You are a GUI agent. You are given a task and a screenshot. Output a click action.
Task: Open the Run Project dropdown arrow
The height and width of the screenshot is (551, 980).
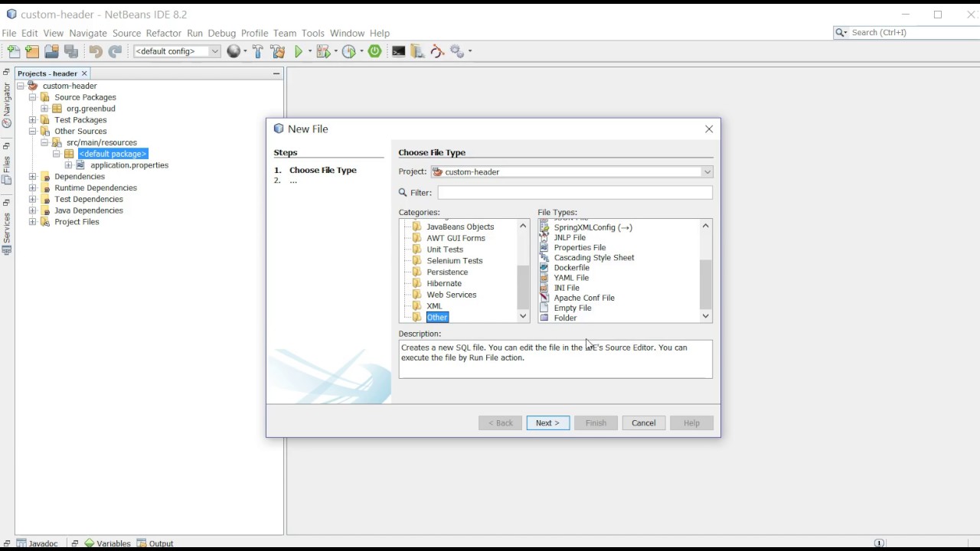[309, 51]
